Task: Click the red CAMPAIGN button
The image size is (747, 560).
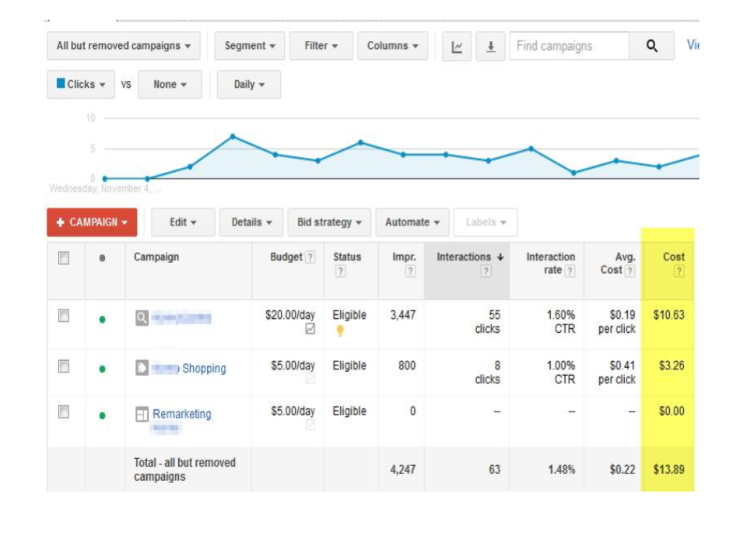Action: coord(92,222)
